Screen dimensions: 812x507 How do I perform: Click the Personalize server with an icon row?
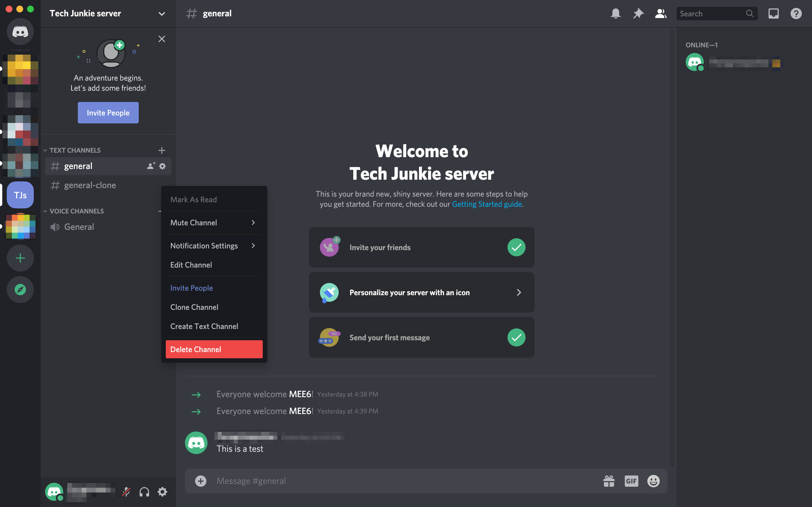pyautogui.click(x=422, y=292)
